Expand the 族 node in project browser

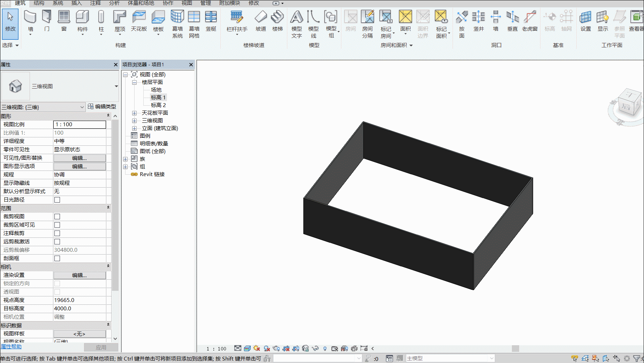pos(125,159)
